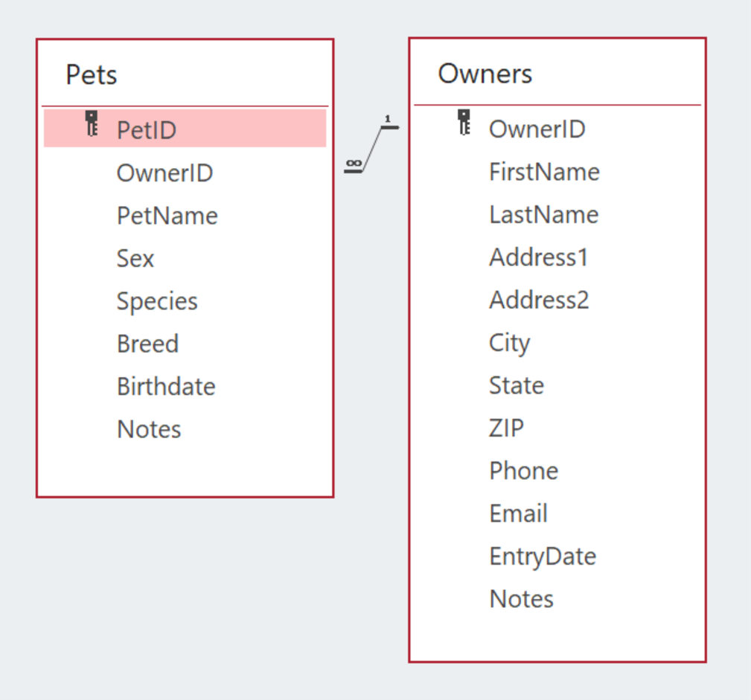The height and width of the screenshot is (700, 751).
Task: Select the OwnerID field in the Owners table
Action: click(x=557, y=128)
